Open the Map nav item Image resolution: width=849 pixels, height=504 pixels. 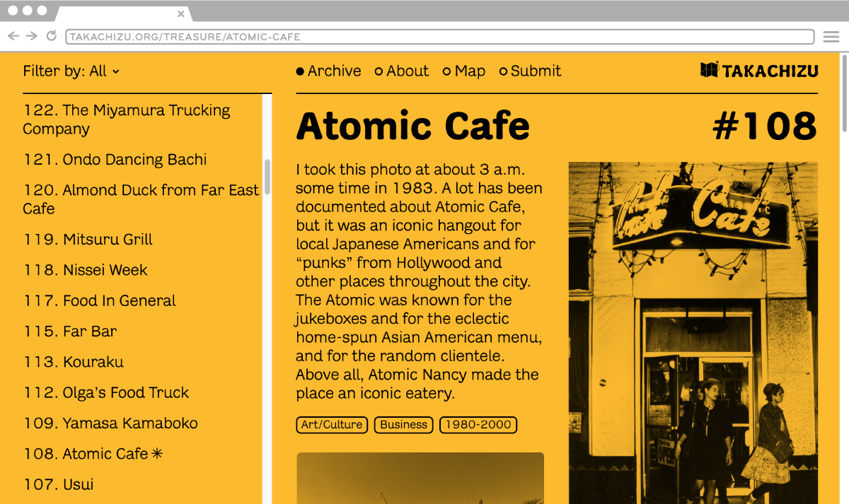(x=464, y=71)
